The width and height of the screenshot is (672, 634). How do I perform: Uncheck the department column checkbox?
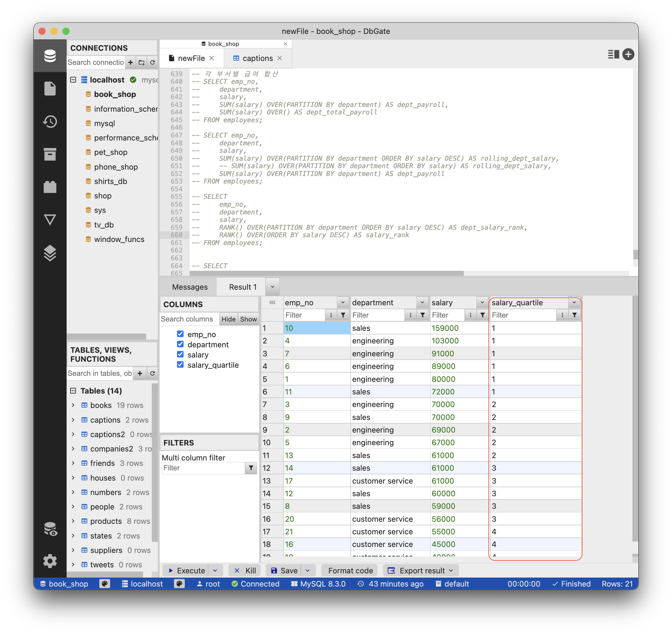pos(180,344)
